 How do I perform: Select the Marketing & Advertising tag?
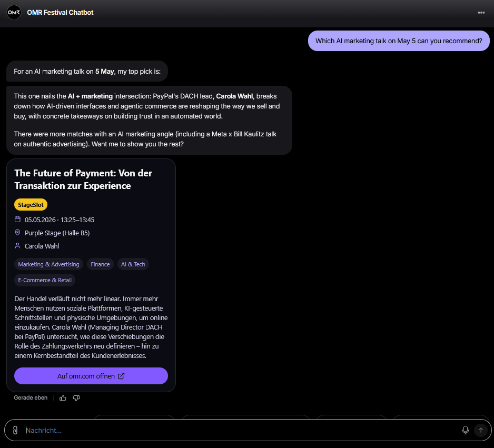[48, 264]
